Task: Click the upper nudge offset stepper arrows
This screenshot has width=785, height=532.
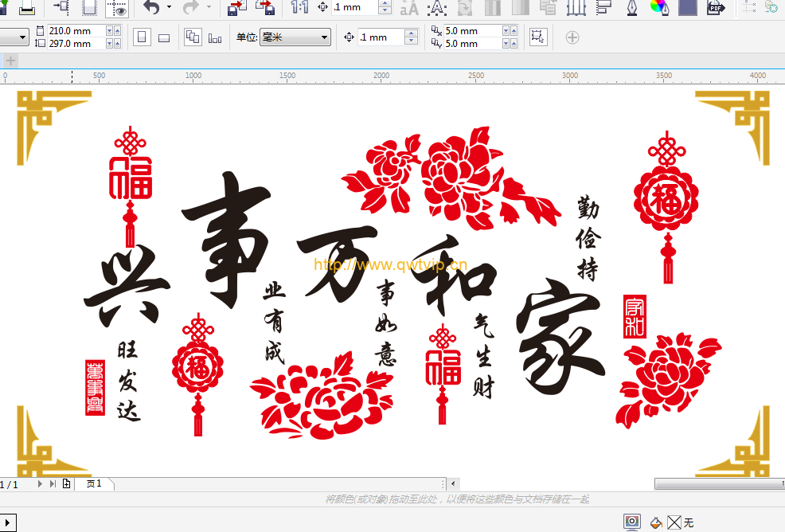Action: 385,7
